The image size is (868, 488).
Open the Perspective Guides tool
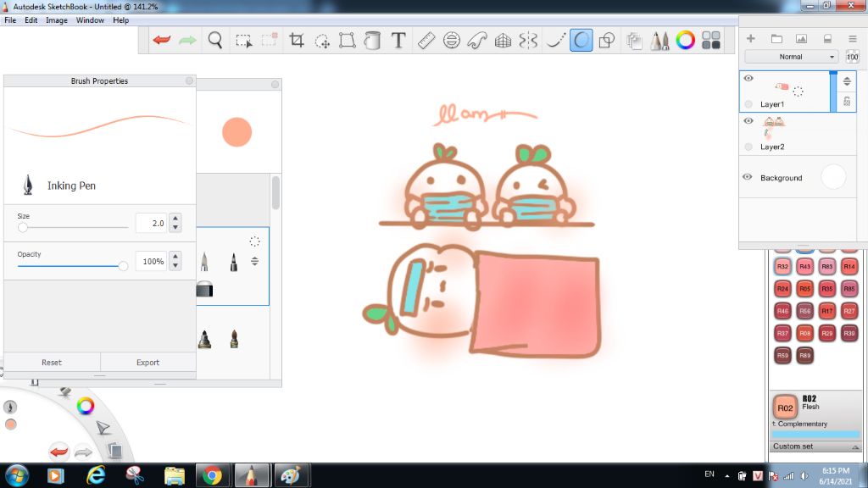[x=503, y=40]
